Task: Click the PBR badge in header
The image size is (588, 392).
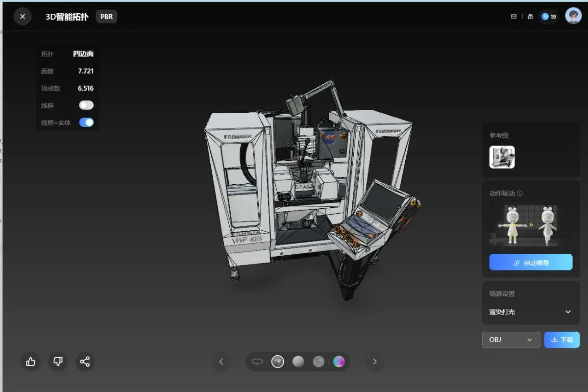Action: pos(106,17)
